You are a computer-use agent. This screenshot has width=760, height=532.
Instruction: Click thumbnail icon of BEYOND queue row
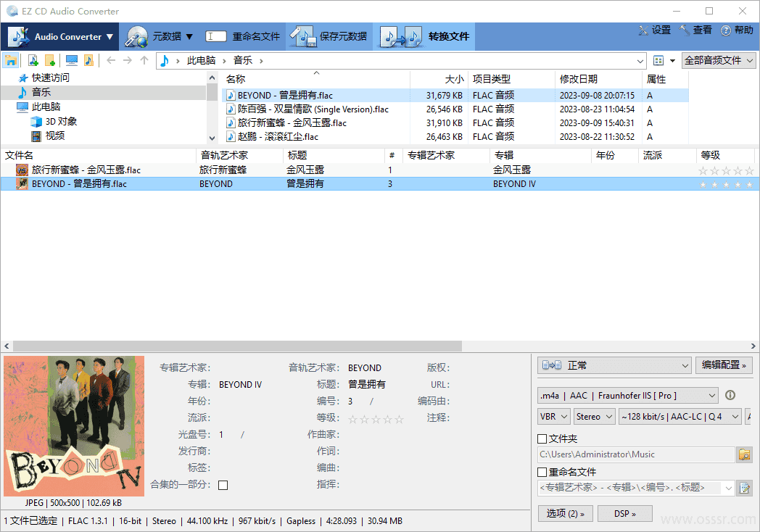click(22, 183)
